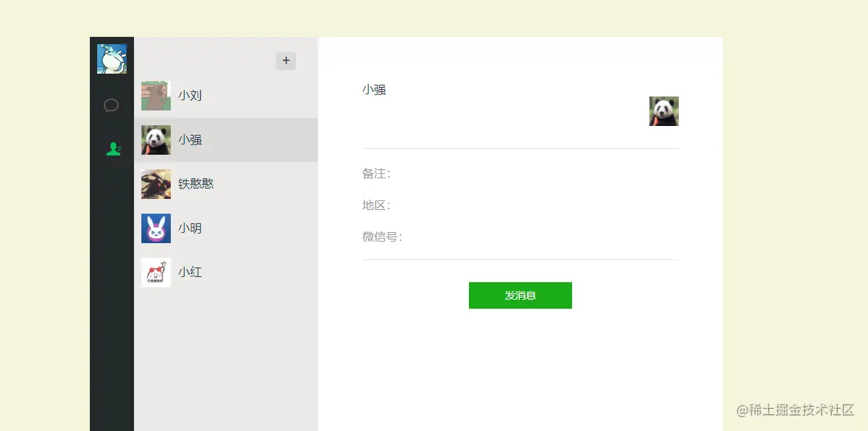The image size is (868, 431).
Task: Click 小红's avatar thumbnail
Action: coord(156,273)
